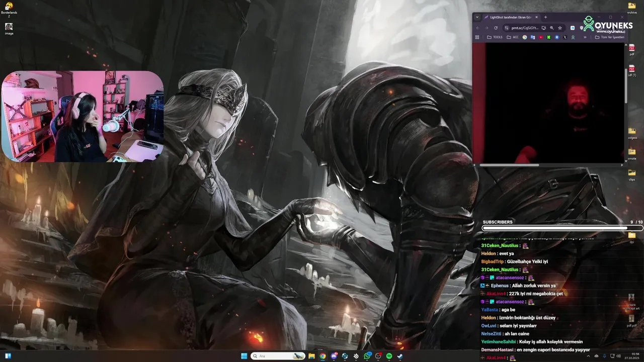The image size is (644, 362).
Task: Open the blue R bookmark icon
Action: (x=557, y=37)
